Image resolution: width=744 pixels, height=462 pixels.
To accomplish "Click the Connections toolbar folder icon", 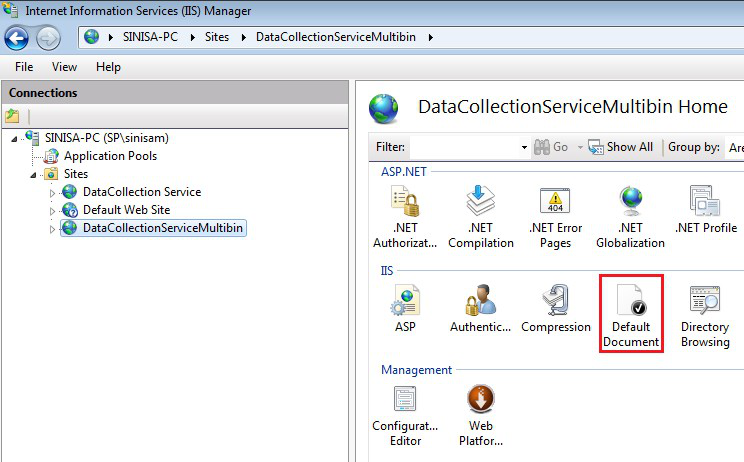I will point(12,116).
